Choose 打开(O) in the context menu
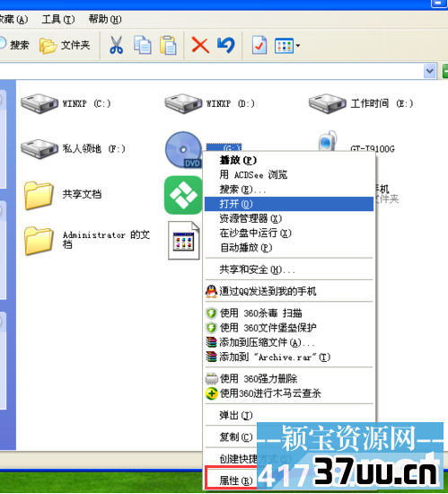This screenshot has width=448, height=494. 289,204
